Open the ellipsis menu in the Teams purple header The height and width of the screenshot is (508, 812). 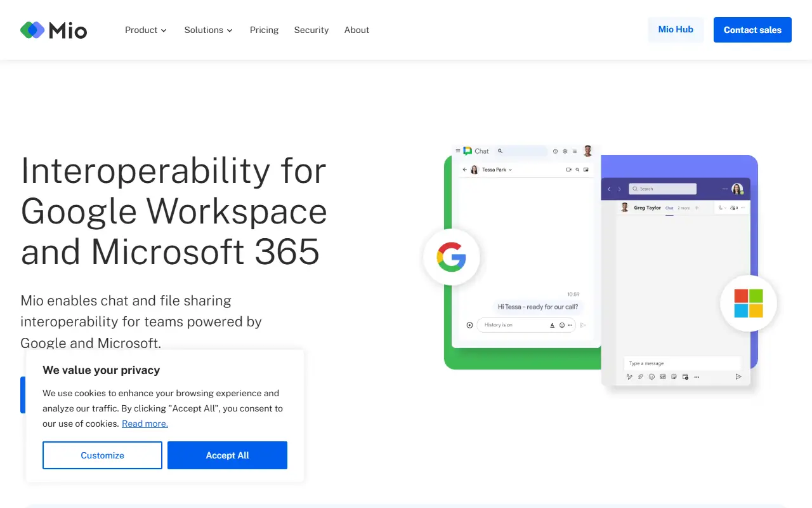[x=725, y=189]
